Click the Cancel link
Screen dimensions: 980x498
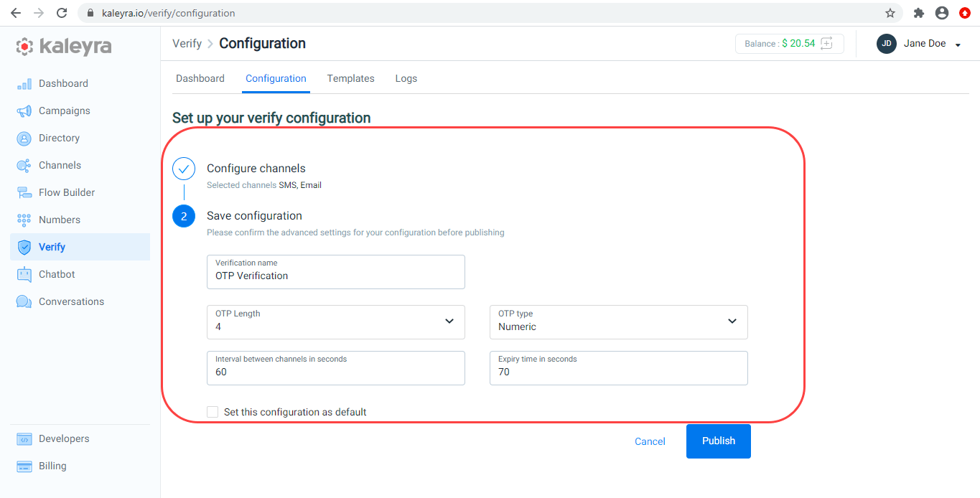pos(650,441)
